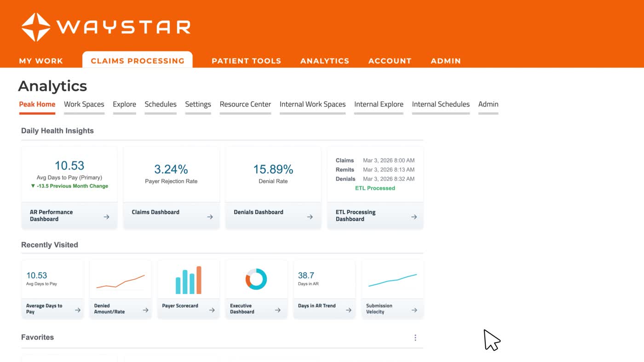The height and width of the screenshot is (362, 644).
Task: Open arrow on Denials Dashboard card
Action: [x=310, y=217]
